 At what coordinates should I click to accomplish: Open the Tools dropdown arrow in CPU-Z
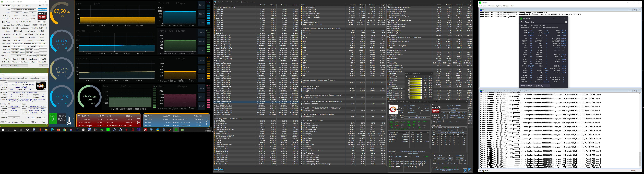(27, 122)
